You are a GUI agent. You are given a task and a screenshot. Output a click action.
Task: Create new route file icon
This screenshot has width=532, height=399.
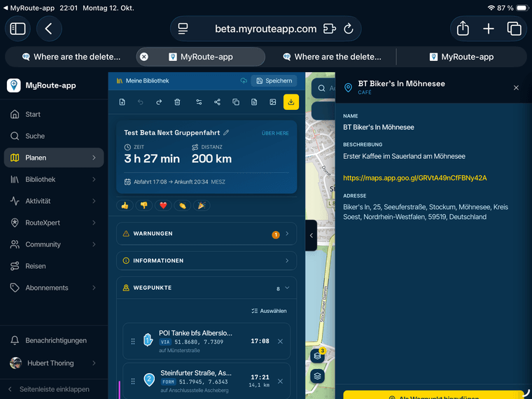point(122,102)
